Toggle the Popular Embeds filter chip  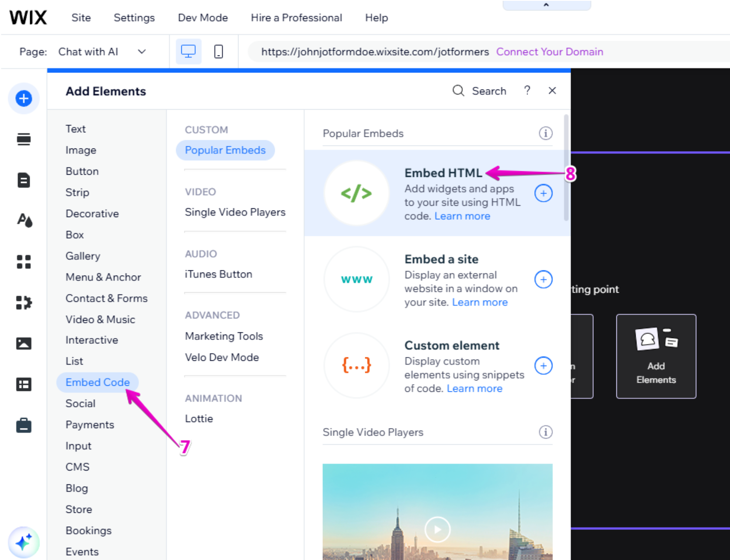225,150
